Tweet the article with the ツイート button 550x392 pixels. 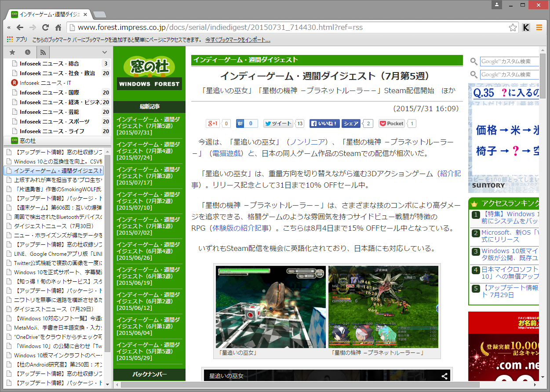click(x=278, y=123)
